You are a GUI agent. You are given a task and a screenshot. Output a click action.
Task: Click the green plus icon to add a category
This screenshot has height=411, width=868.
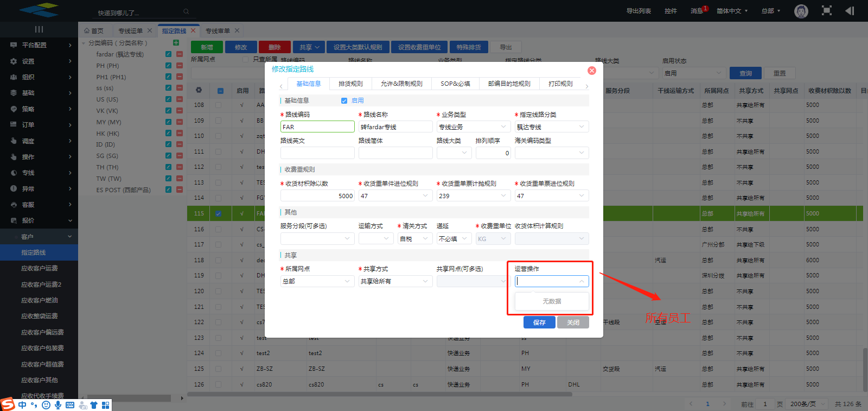tap(176, 43)
